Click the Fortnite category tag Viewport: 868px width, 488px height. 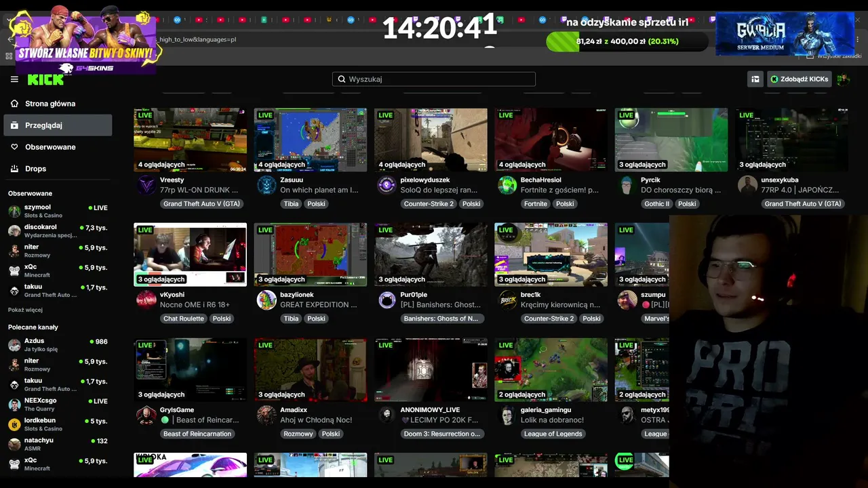point(536,204)
